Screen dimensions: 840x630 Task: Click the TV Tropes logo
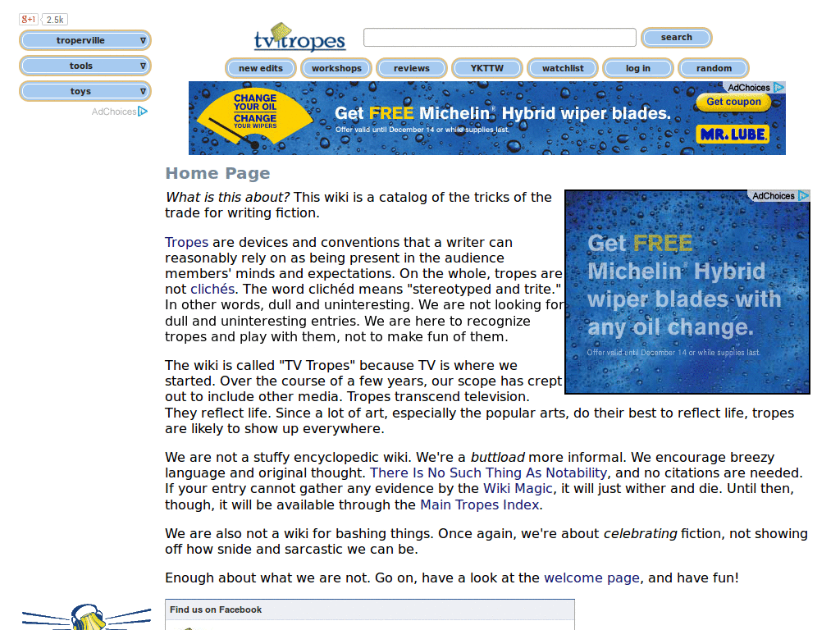tap(299, 38)
